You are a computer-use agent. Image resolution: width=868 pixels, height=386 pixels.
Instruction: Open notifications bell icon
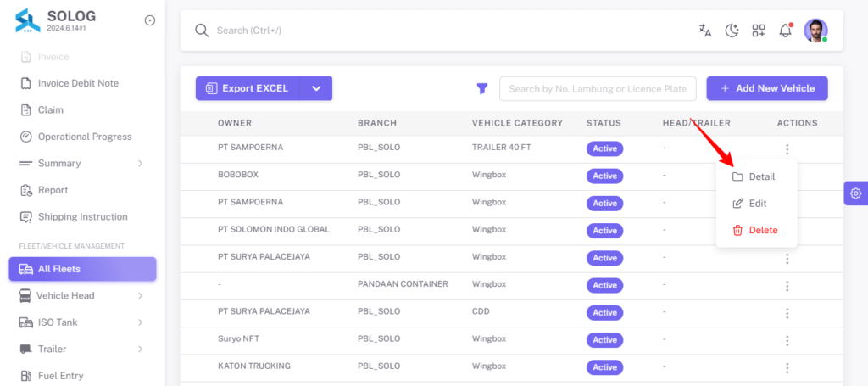(785, 31)
